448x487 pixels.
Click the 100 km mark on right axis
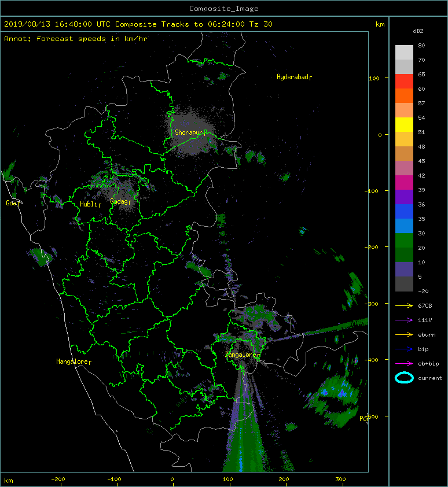coord(374,78)
